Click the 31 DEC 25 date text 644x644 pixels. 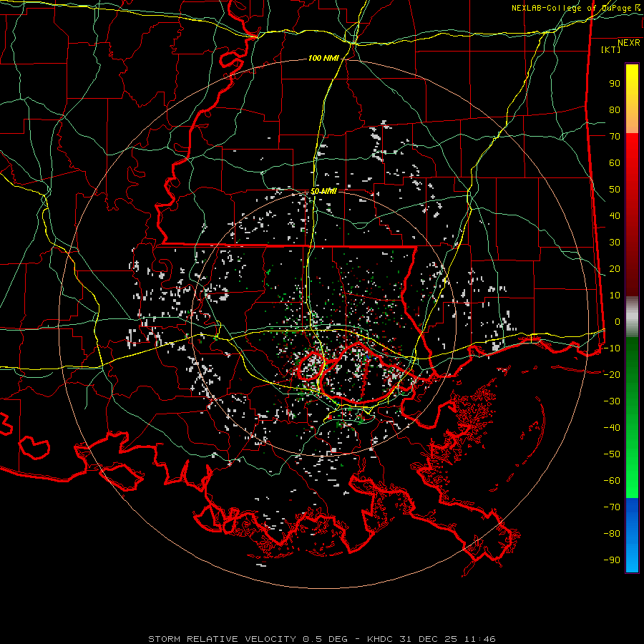(429, 639)
